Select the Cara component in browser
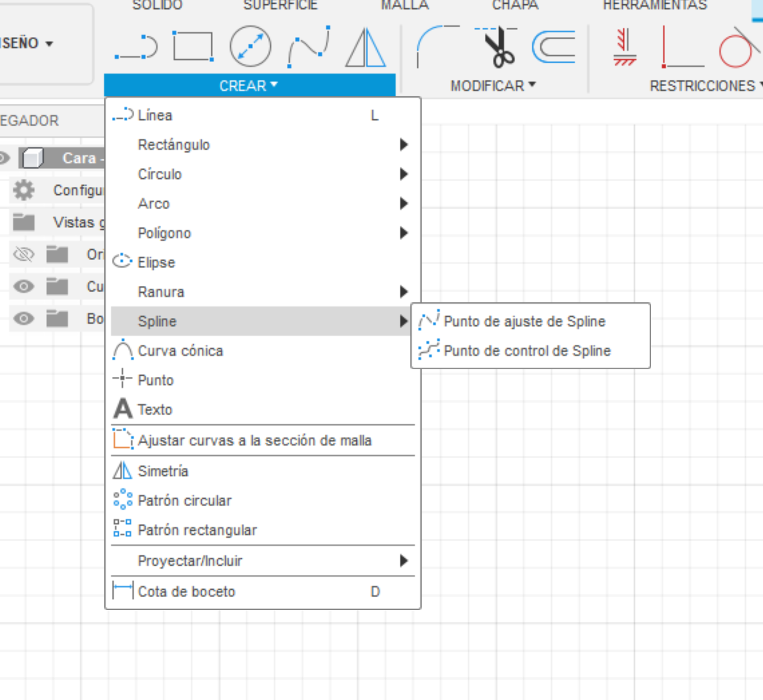This screenshot has width=763, height=700. tap(82, 158)
